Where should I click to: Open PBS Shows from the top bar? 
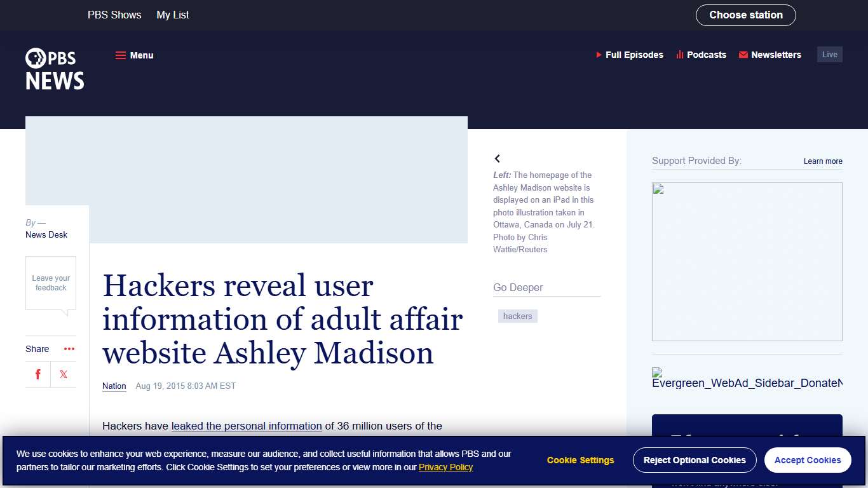pos(114,15)
